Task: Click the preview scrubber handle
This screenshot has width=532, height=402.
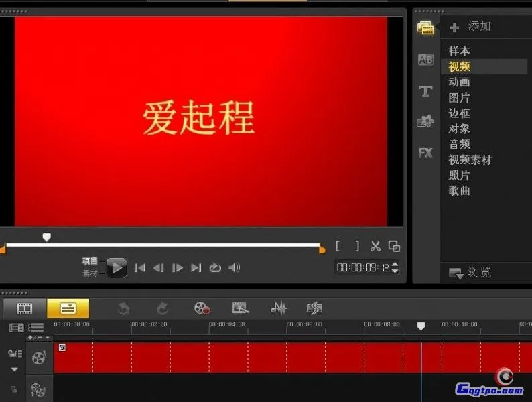Action: pos(46,237)
